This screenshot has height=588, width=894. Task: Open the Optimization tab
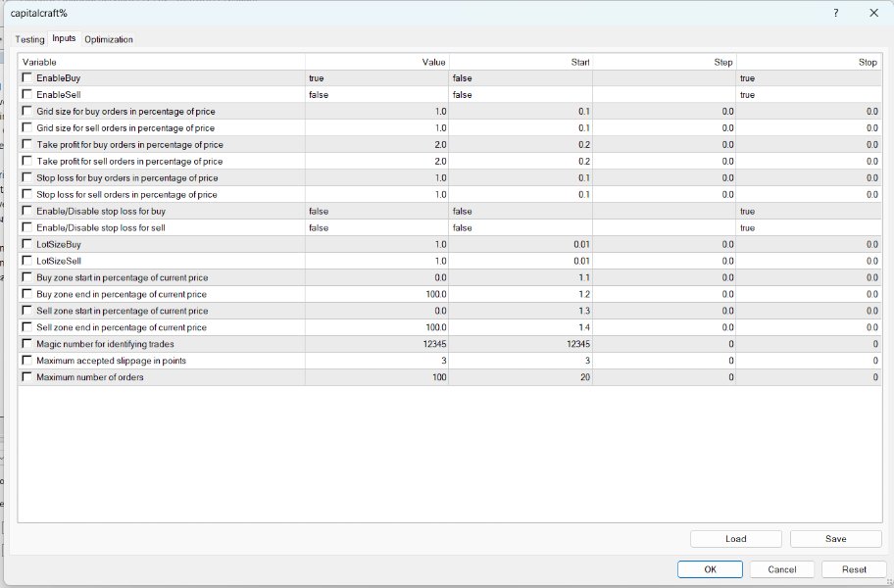[109, 39]
